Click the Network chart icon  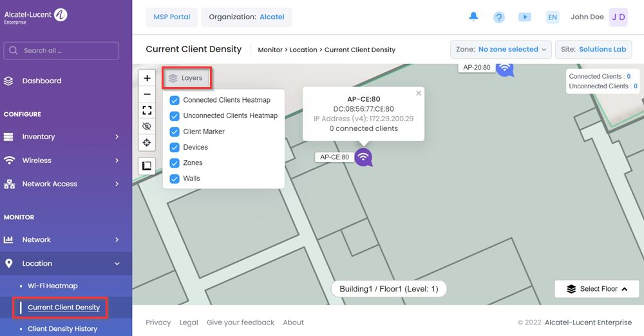click(8, 240)
